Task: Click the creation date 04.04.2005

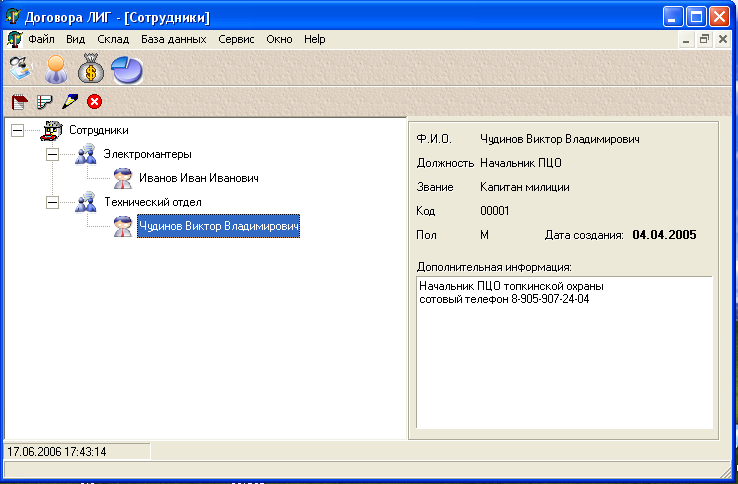Action: click(x=664, y=234)
